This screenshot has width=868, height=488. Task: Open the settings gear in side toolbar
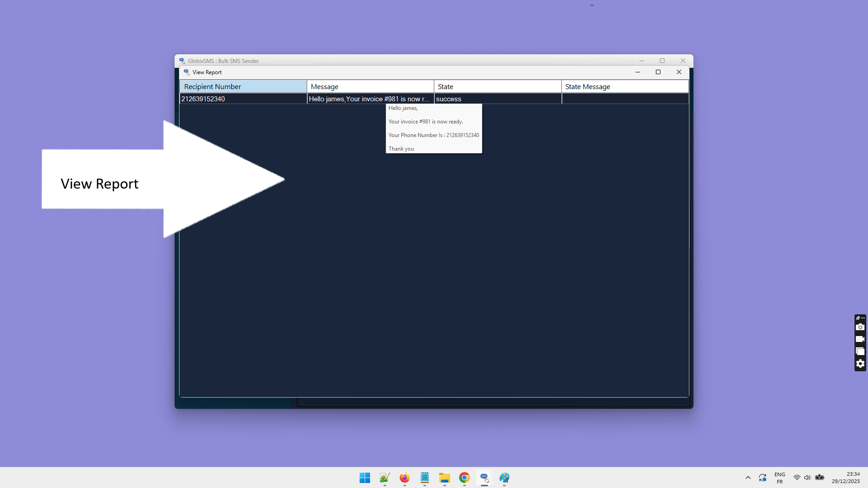(x=860, y=364)
